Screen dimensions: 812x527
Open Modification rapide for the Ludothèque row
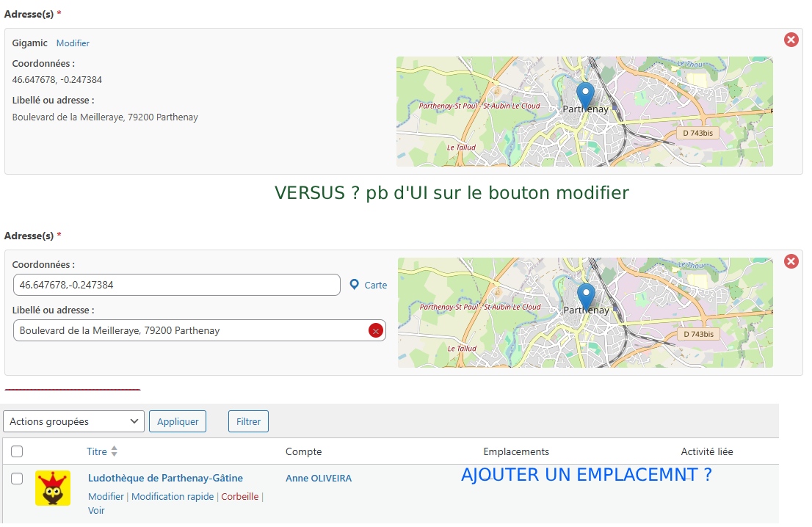[x=173, y=497]
